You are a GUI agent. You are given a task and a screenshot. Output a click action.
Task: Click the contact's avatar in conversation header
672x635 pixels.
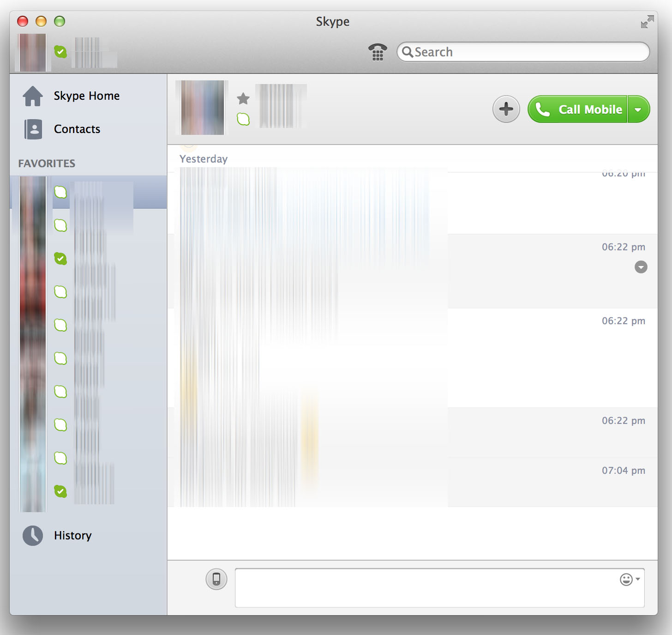(202, 108)
